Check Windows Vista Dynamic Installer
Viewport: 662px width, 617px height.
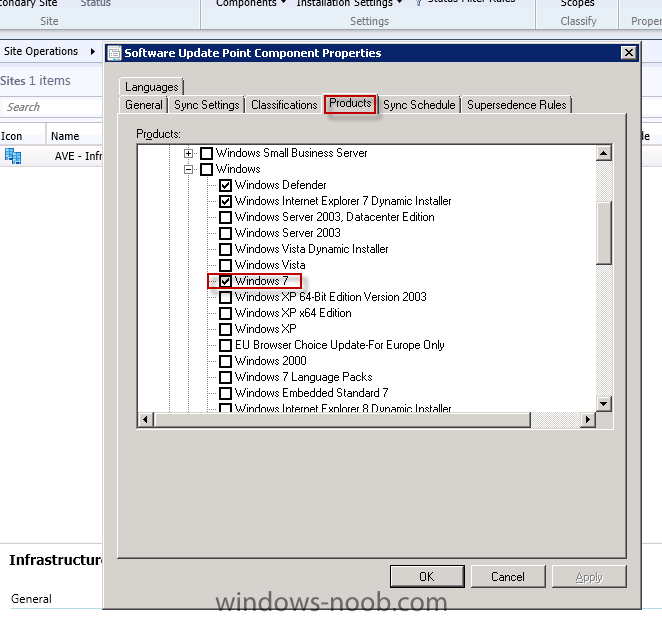pos(225,249)
